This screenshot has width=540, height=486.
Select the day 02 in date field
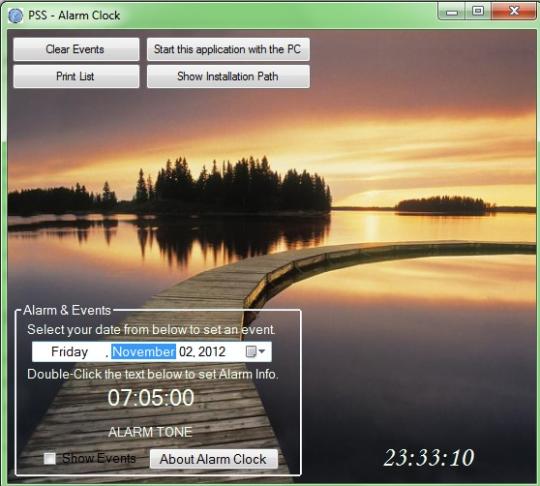[x=186, y=352]
